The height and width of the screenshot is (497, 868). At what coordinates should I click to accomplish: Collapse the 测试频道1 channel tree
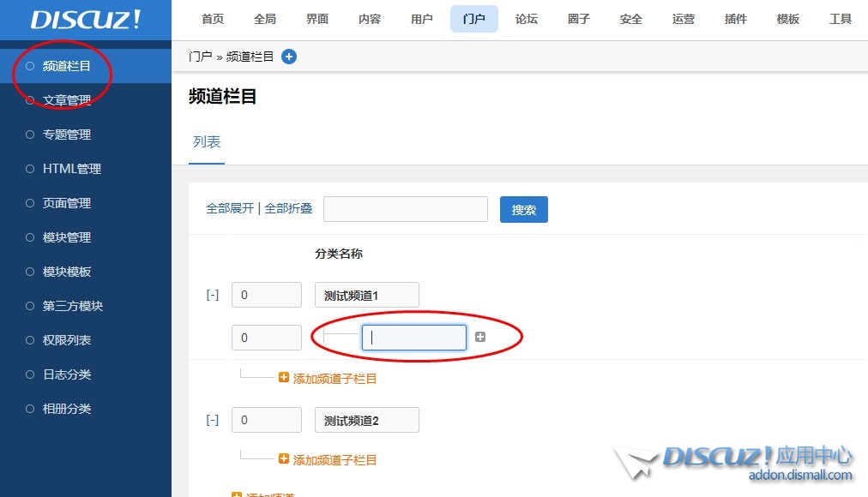pos(213,295)
